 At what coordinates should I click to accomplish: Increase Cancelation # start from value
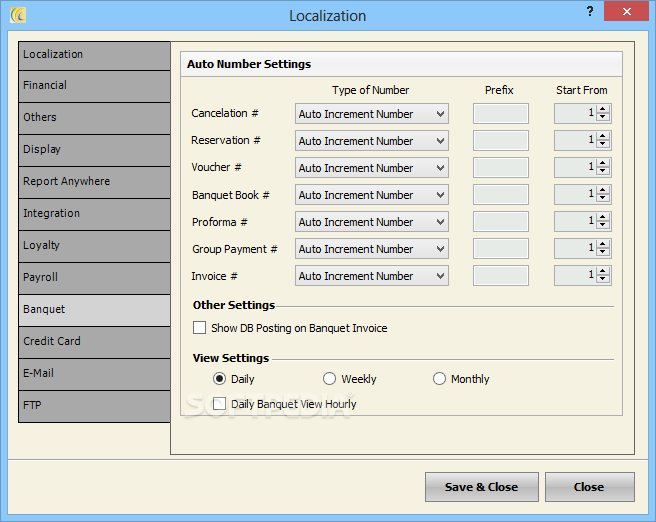(603, 109)
